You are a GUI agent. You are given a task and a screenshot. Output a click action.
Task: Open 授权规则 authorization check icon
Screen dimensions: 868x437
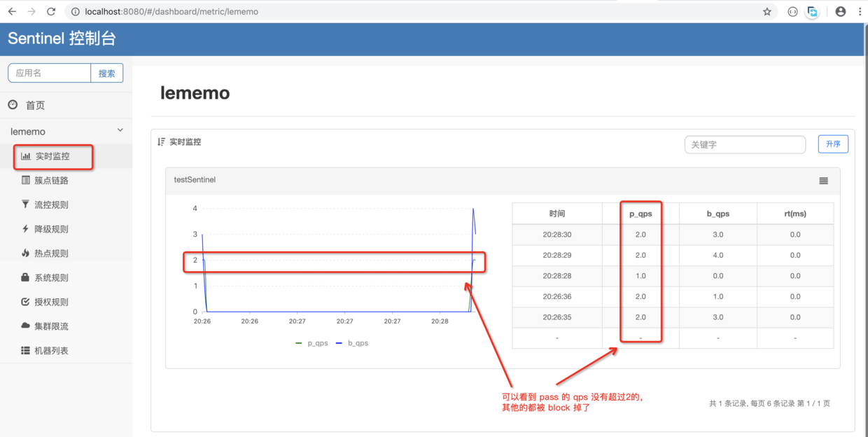(25, 302)
